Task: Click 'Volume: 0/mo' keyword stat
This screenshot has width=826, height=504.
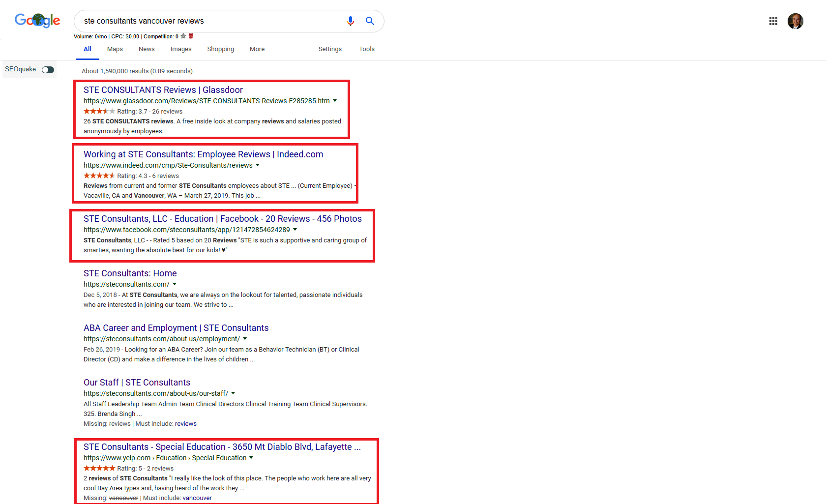Action: (90, 36)
